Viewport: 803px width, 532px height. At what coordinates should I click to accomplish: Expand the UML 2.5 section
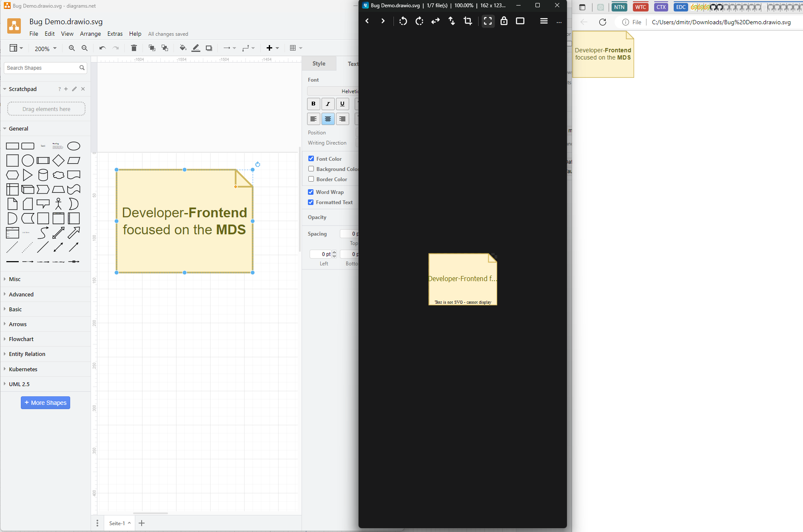[x=19, y=384]
